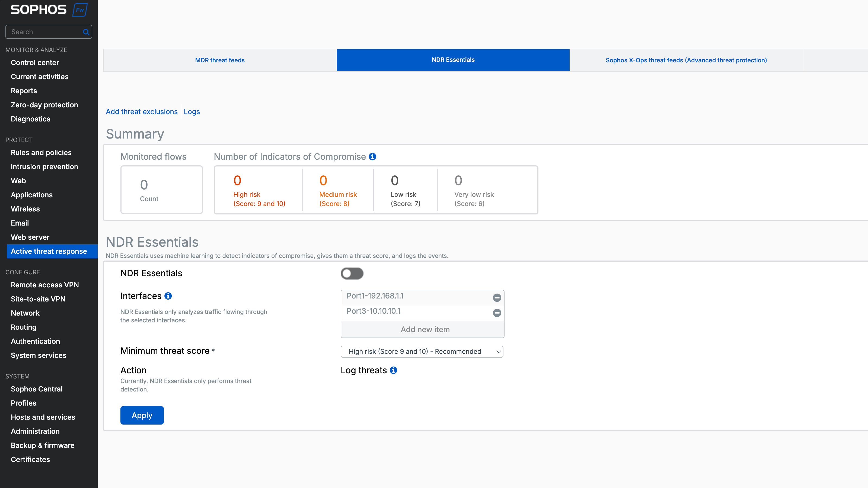
Task: Click info icon beside Log threats
Action: tap(393, 370)
